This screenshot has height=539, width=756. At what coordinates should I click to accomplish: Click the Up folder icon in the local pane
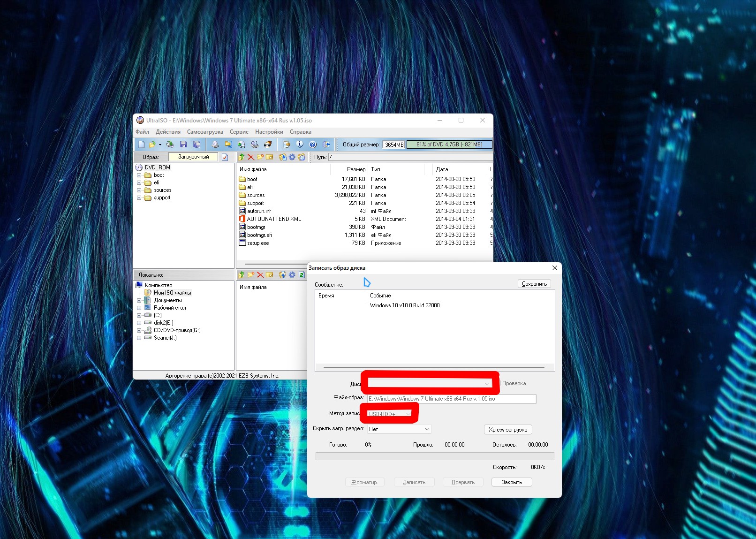242,275
